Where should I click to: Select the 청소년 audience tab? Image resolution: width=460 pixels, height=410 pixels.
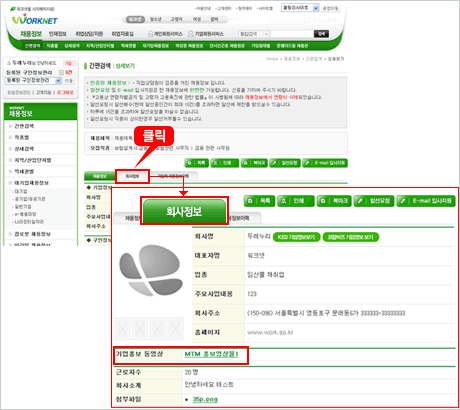coord(156,19)
